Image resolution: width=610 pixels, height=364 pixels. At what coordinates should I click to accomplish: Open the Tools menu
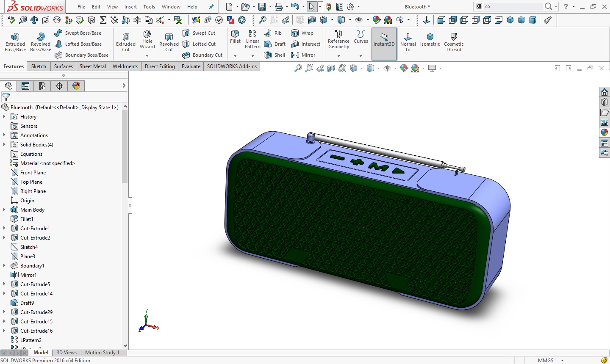[x=149, y=7]
